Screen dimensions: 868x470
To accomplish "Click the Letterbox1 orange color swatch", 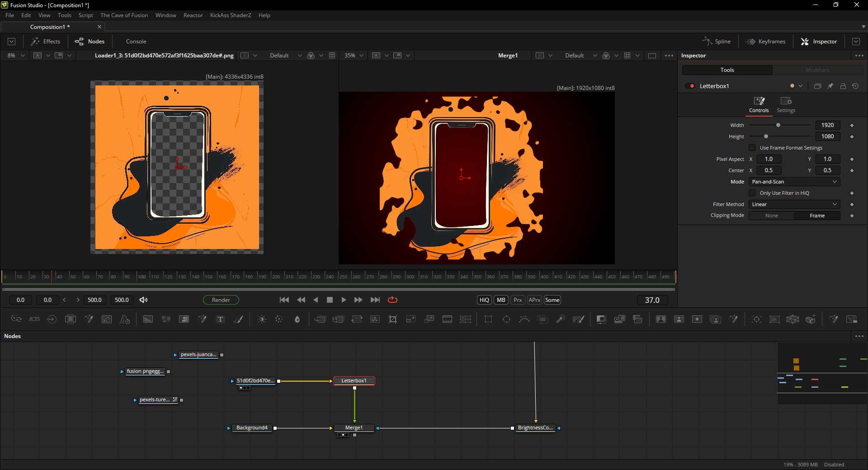I will [x=792, y=86].
